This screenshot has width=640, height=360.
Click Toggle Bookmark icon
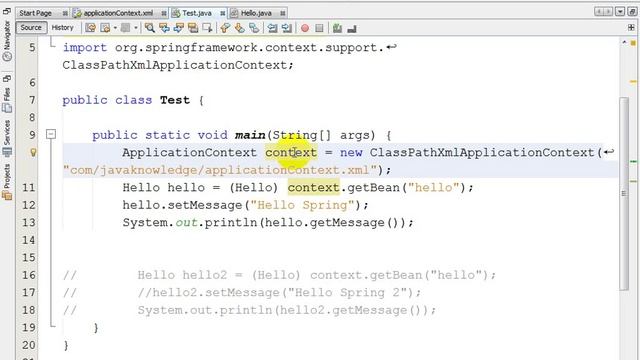254,28
